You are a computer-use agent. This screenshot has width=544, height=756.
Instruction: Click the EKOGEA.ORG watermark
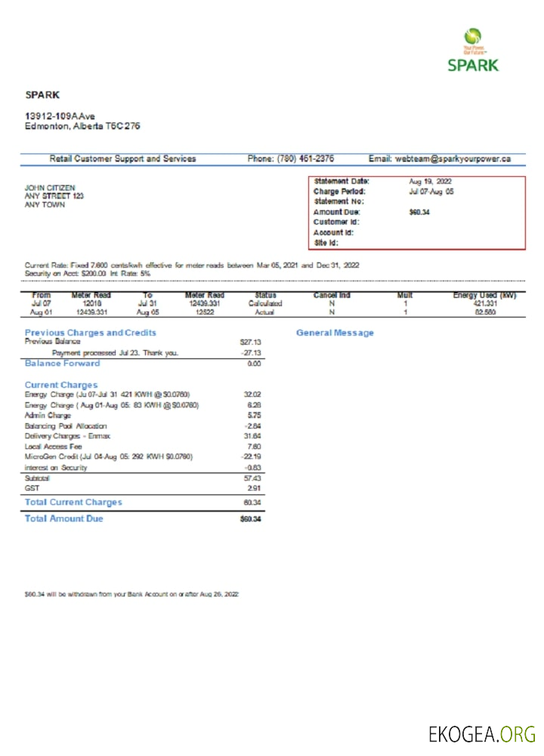click(481, 733)
